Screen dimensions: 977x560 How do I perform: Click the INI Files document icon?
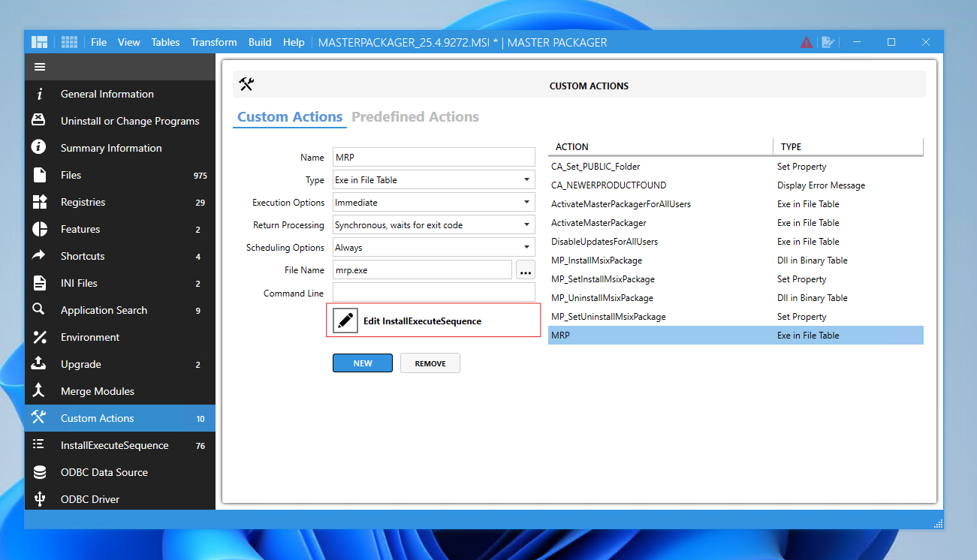coord(40,283)
